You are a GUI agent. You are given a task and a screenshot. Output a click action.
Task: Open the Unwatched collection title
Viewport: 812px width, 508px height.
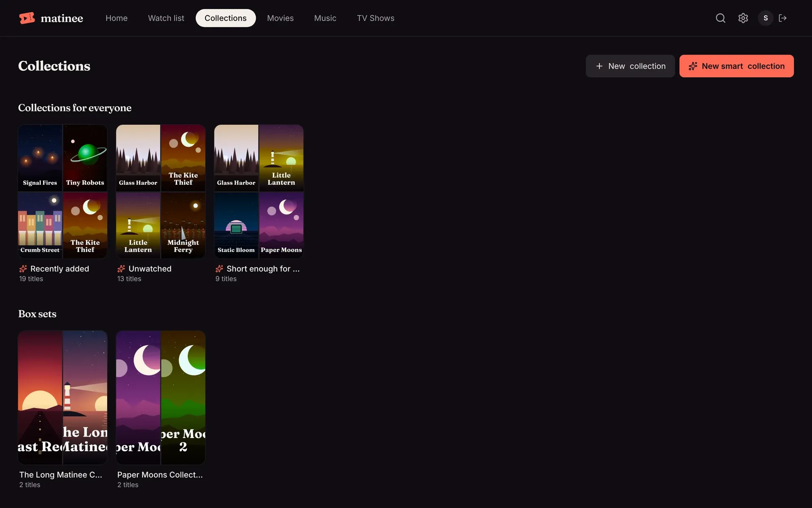pyautogui.click(x=150, y=269)
